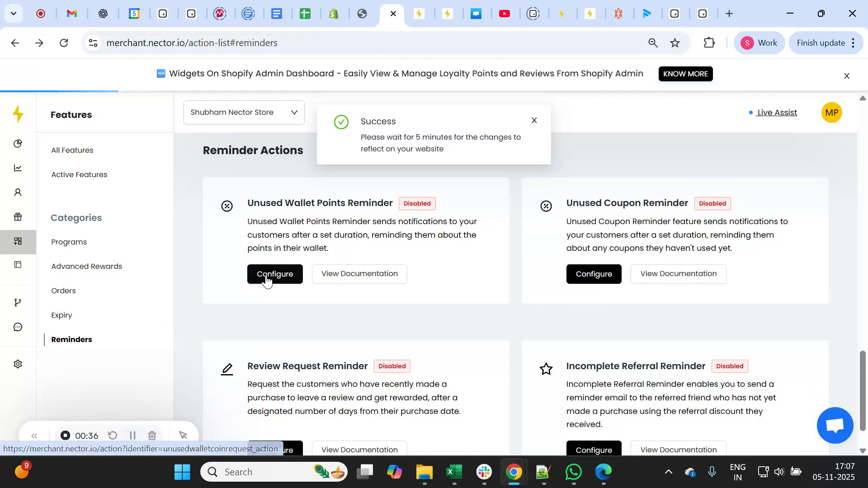Open the chat messages icon in sidebar

pos(18,327)
